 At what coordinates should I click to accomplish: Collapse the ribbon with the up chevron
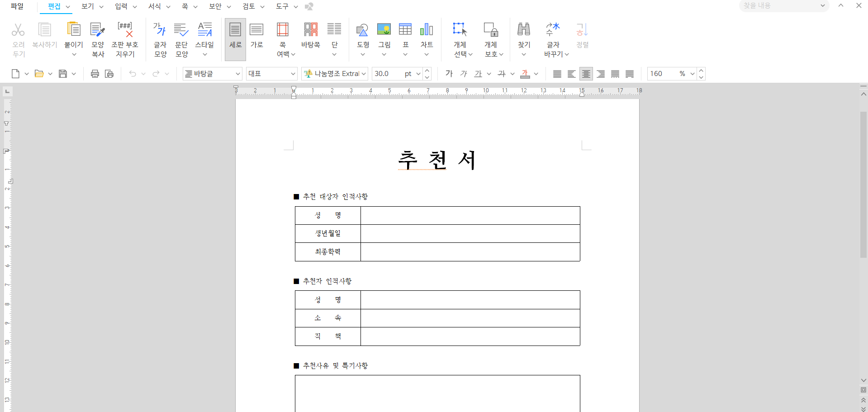(x=840, y=6)
